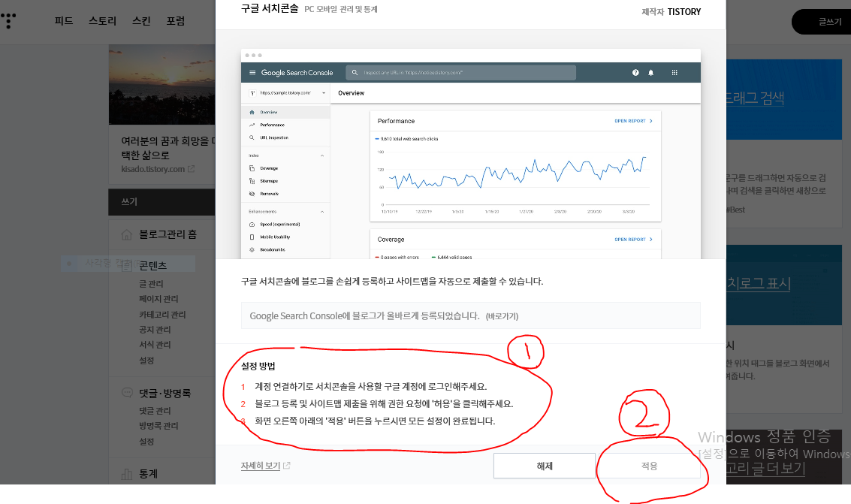Click the 해제 button in the dialog

(x=545, y=466)
